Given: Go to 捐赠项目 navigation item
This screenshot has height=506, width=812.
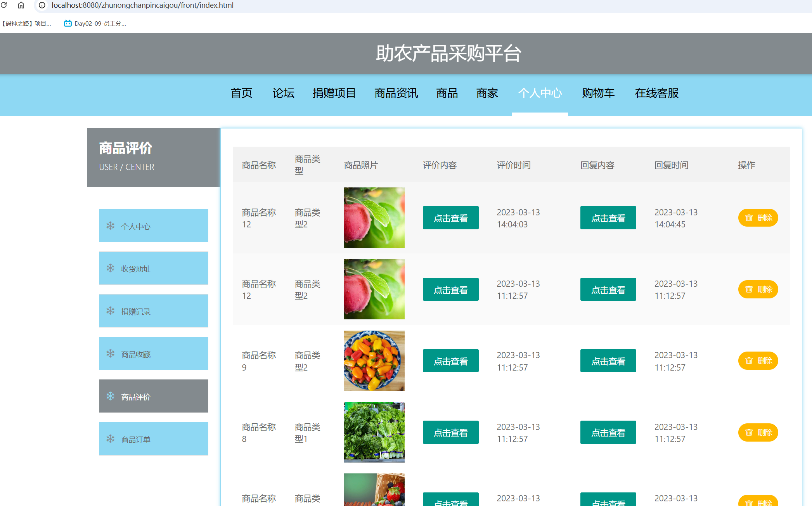Looking at the screenshot, I should point(334,93).
